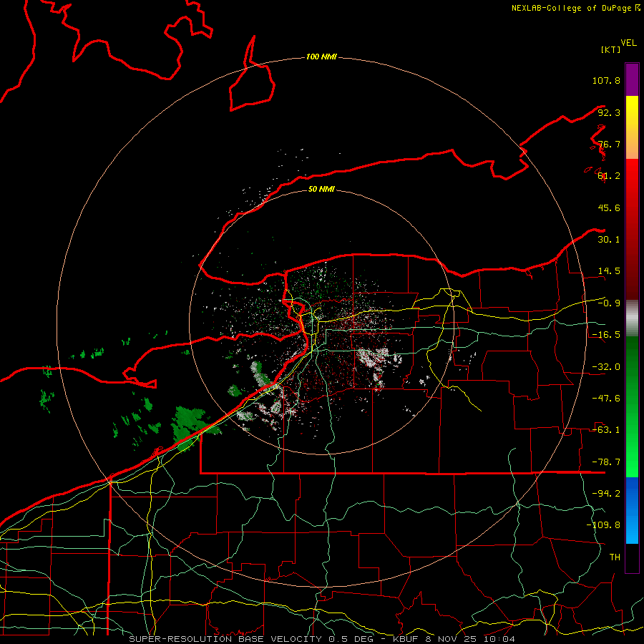The height and width of the screenshot is (644, 644).
Task: Pick the purple segment of velocity color bar
Action: coord(632,79)
